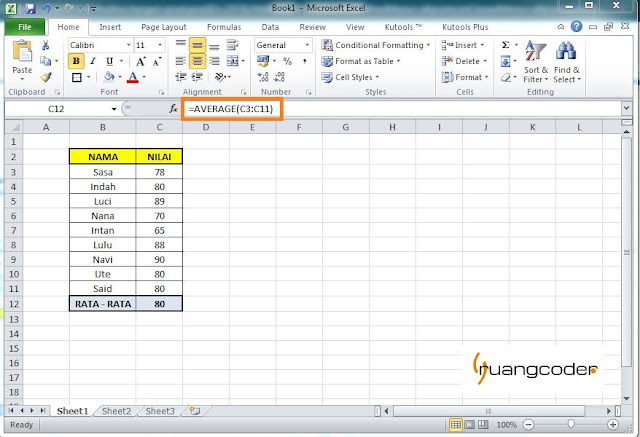Image resolution: width=640 pixels, height=437 pixels.
Task: Open the General number format dropdown
Action: [307, 45]
